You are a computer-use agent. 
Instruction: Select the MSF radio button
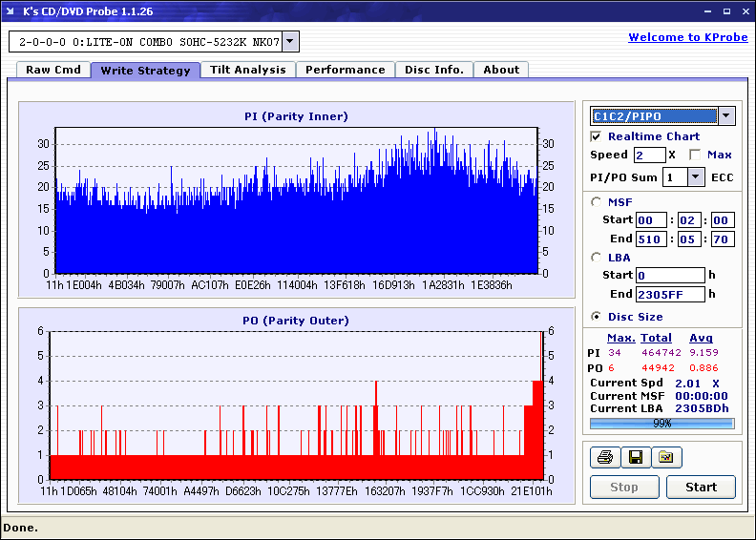pyautogui.click(x=597, y=201)
